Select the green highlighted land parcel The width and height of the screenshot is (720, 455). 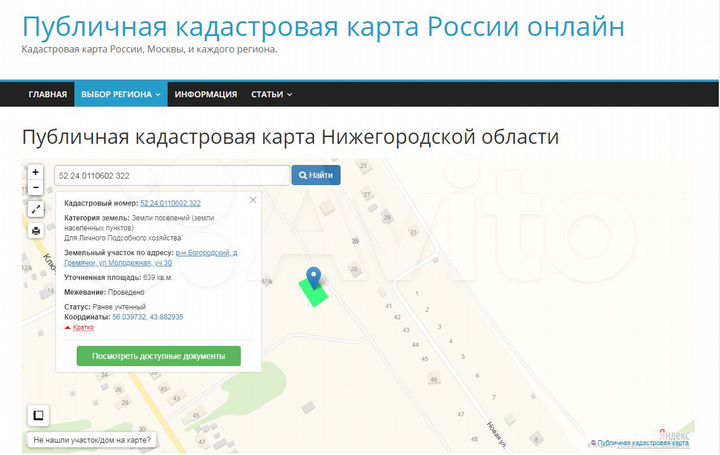coord(313,293)
